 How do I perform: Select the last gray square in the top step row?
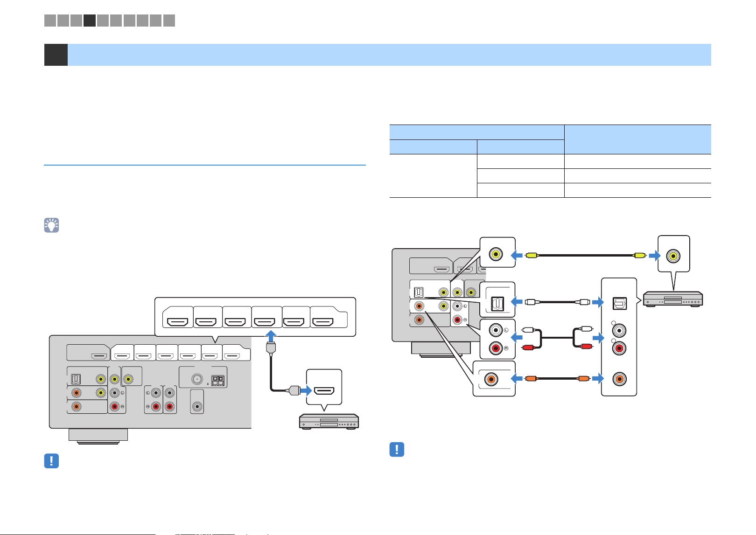[x=169, y=20]
